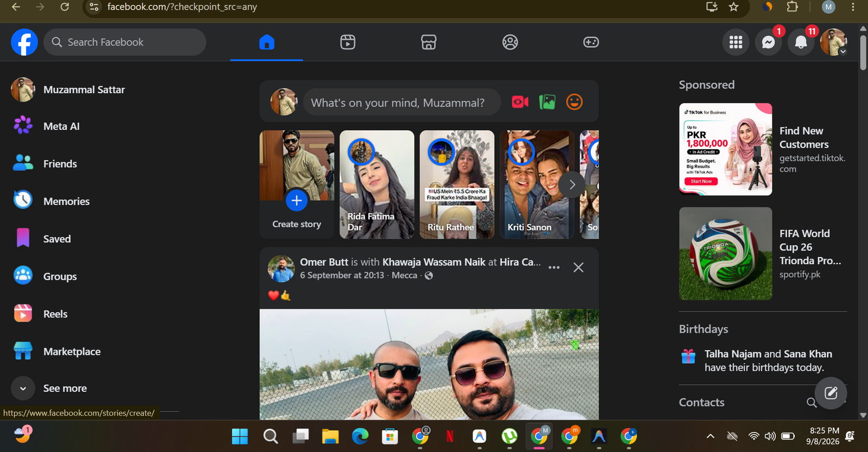Open Messenger chats icon
Screen dimensions: 868x452
coord(768,42)
